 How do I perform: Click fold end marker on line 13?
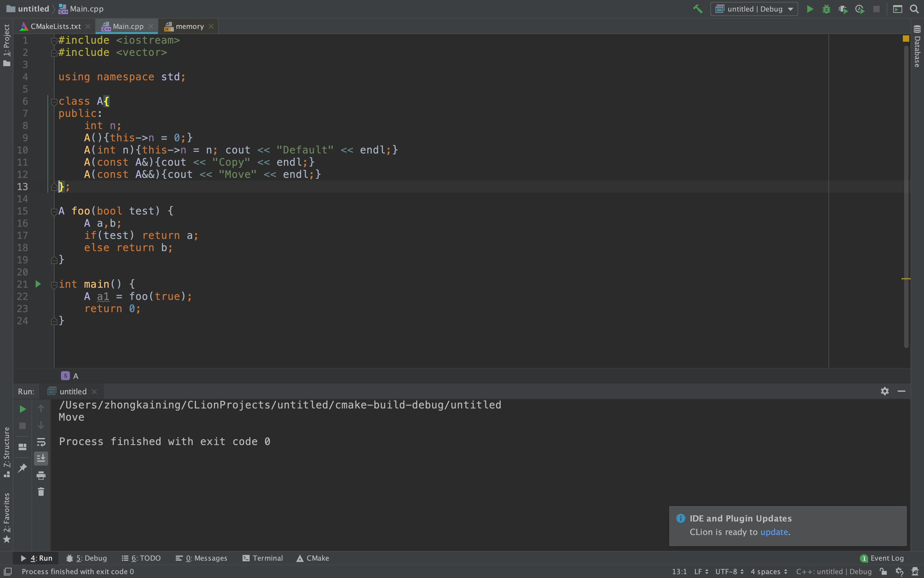click(54, 187)
